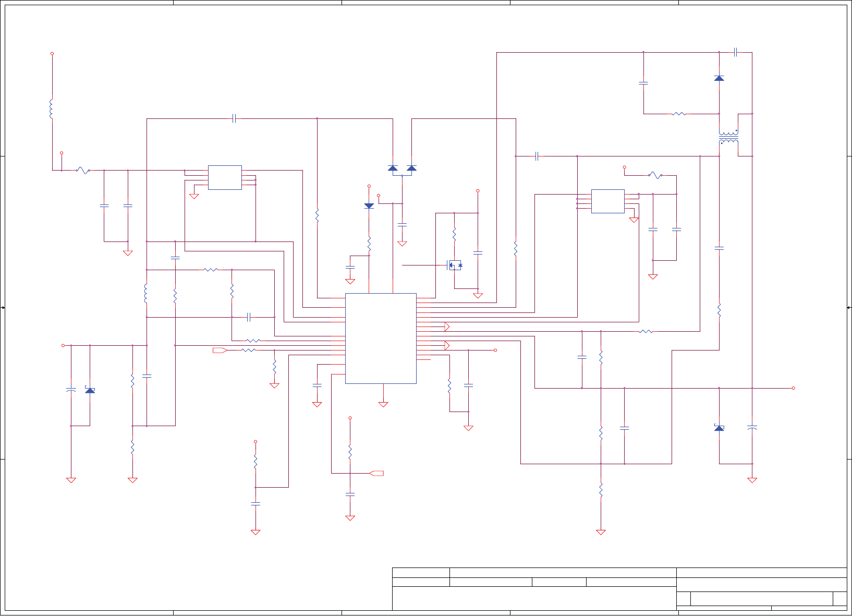Select the inductor below the top-left terminal

pos(51,108)
